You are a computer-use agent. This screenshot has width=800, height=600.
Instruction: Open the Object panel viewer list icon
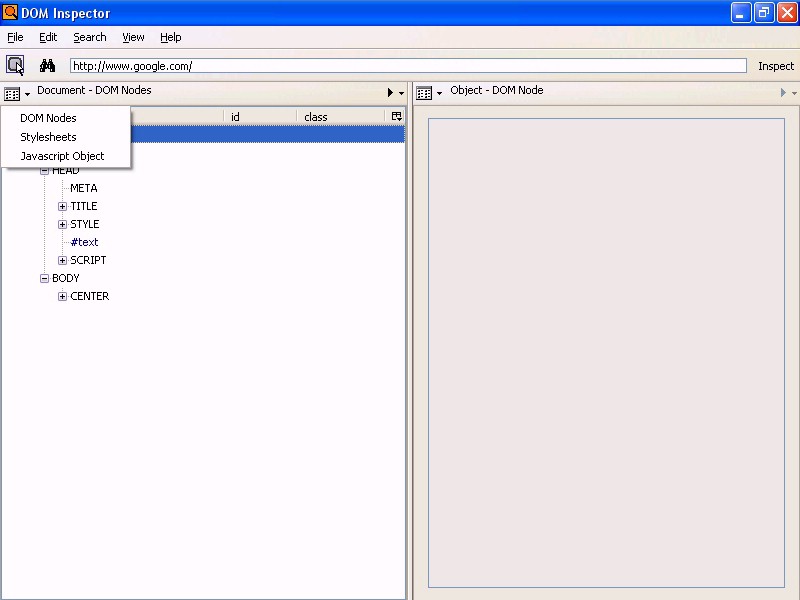[425, 93]
